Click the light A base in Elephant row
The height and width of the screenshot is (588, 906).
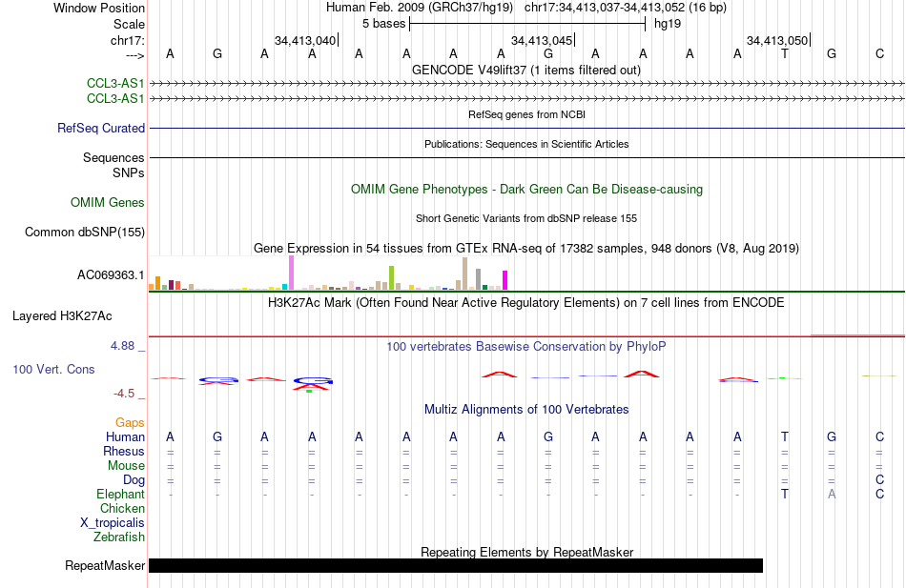[832, 495]
